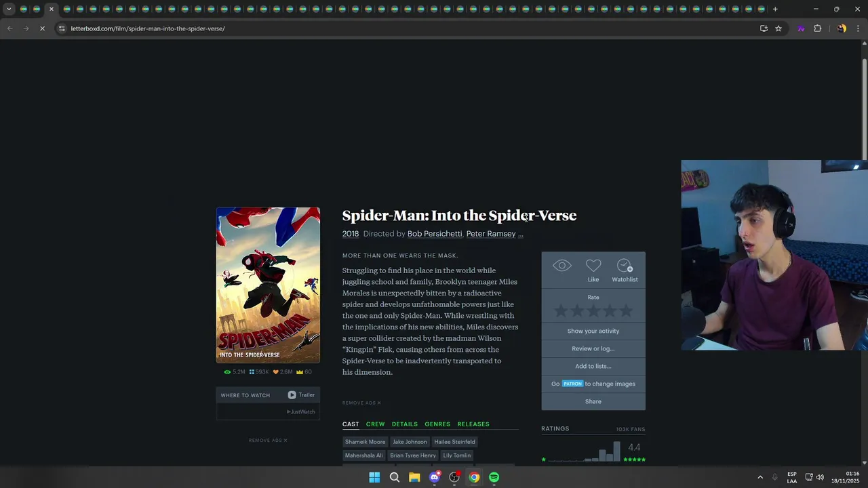Stop loading the page
868x488 pixels.
click(x=42, y=28)
